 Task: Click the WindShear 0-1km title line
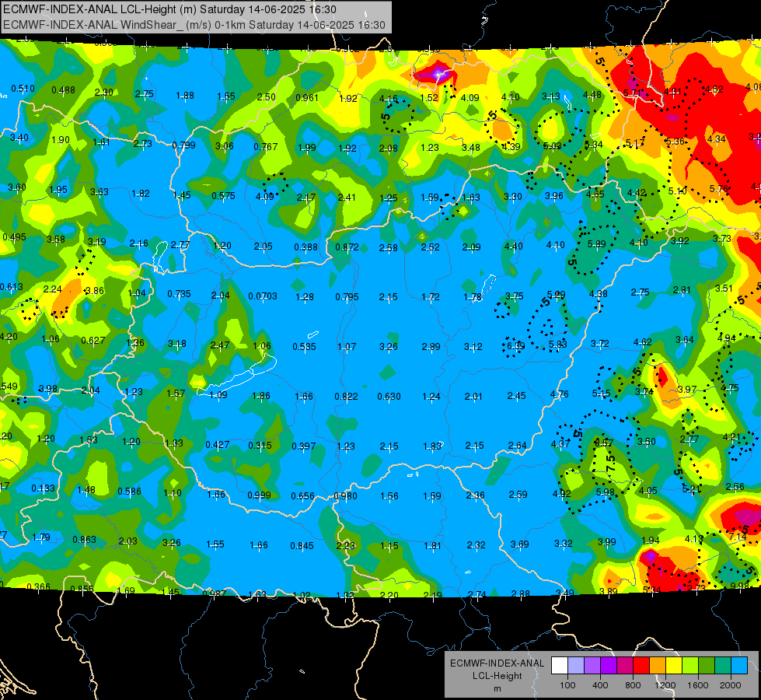[x=194, y=25]
